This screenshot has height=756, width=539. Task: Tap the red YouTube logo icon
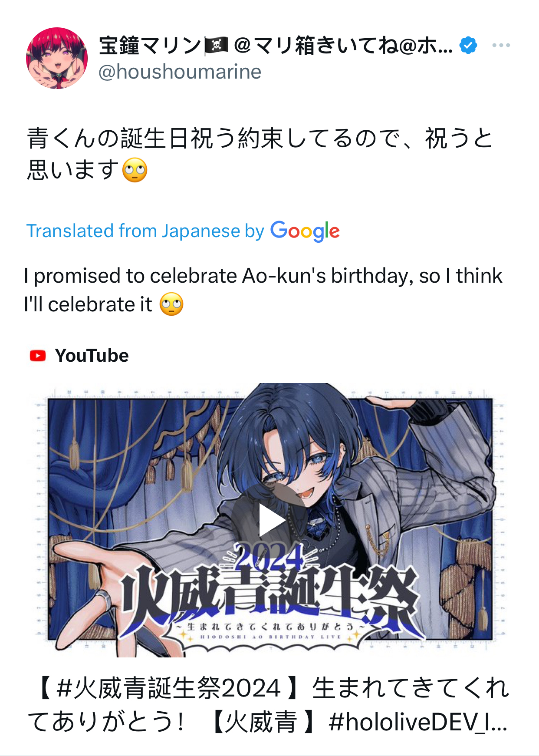tap(38, 356)
